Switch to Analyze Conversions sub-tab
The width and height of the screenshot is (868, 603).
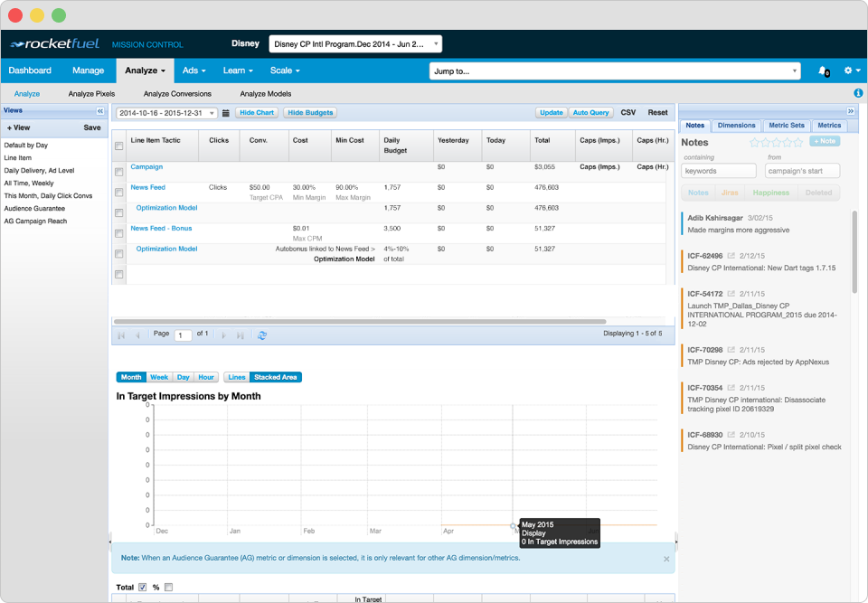(x=177, y=94)
